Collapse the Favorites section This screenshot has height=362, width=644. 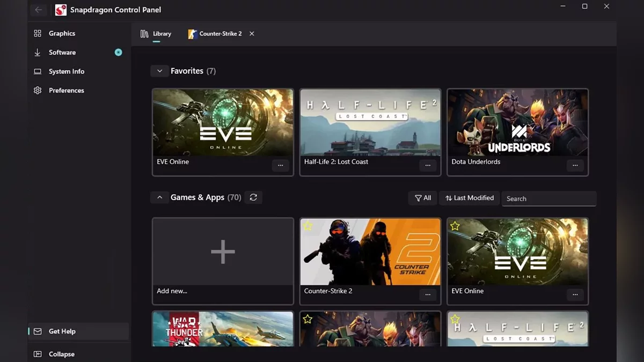click(159, 71)
